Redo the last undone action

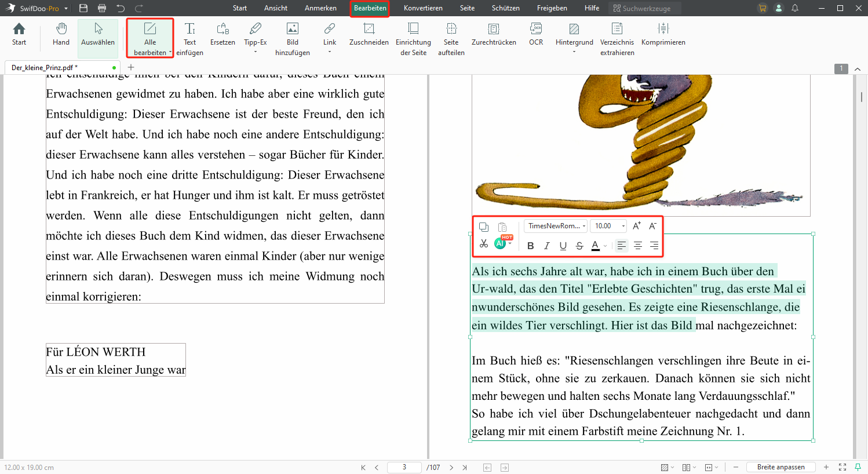click(139, 8)
